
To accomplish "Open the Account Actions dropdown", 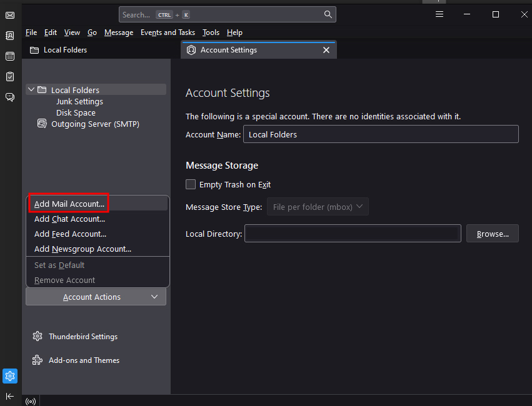I will [x=96, y=297].
